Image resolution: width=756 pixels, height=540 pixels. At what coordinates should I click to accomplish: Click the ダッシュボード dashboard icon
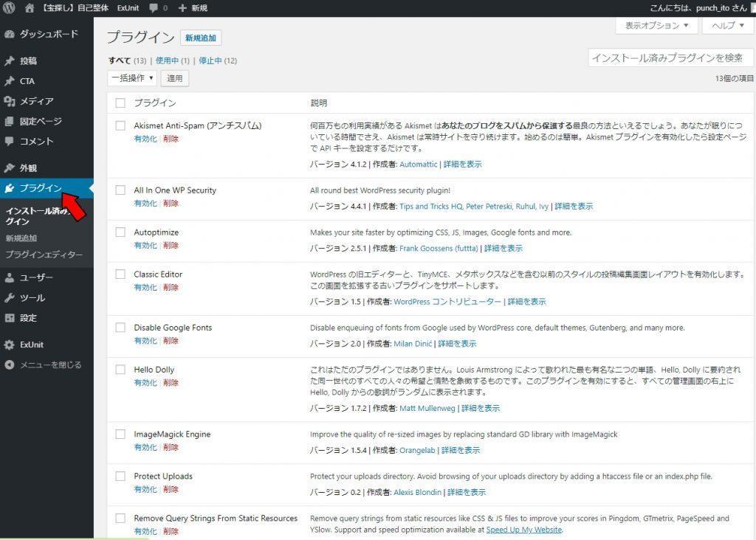tap(9, 34)
